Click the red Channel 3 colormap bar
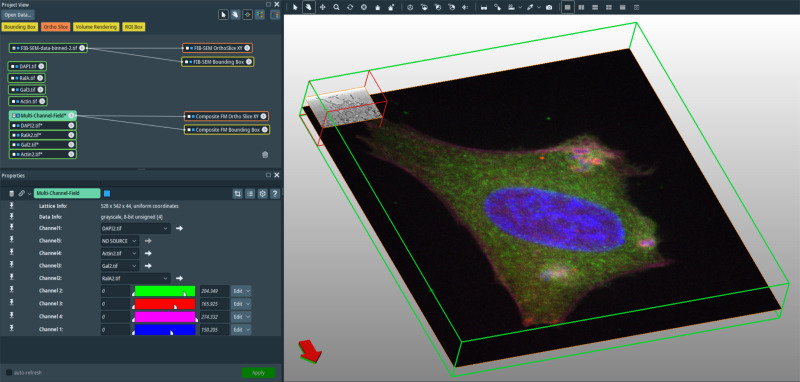This screenshot has width=800, height=382. [x=165, y=303]
